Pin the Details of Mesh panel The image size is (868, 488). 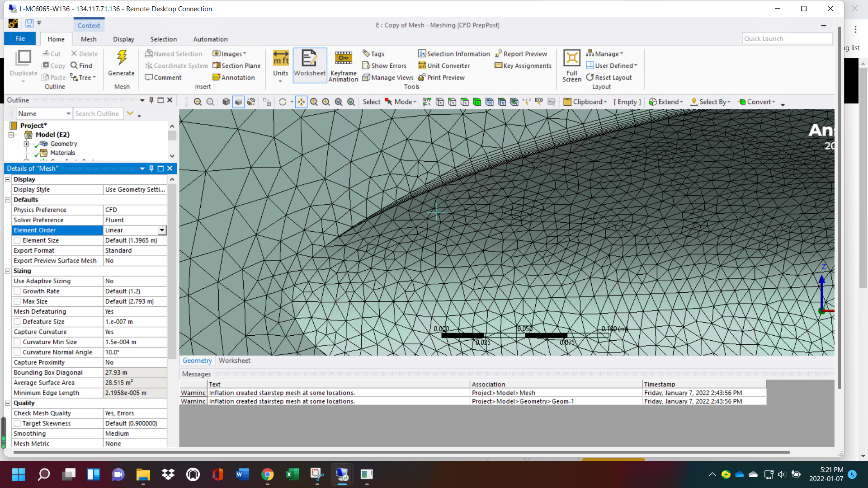[151, 169]
